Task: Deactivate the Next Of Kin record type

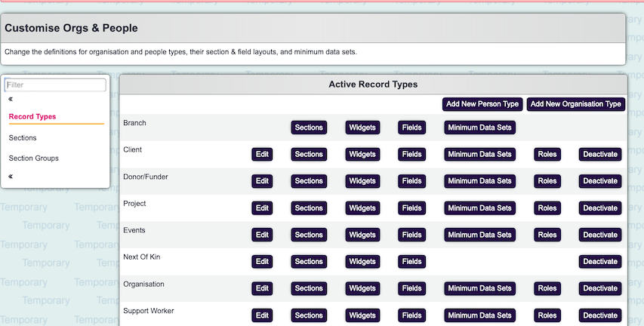Action: (x=600, y=262)
